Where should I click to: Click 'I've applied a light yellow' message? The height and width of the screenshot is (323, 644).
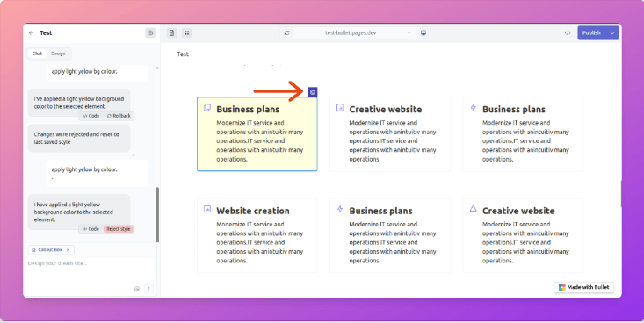(x=79, y=103)
